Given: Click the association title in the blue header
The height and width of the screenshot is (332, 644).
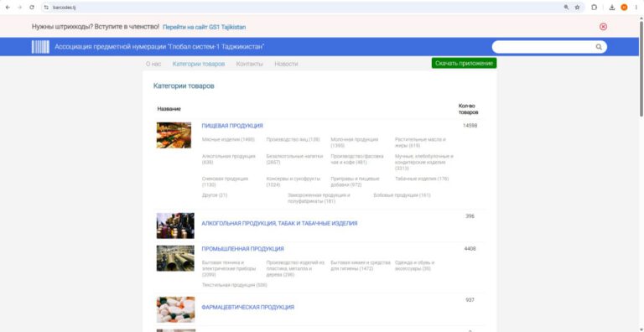Looking at the screenshot, I should coord(159,47).
